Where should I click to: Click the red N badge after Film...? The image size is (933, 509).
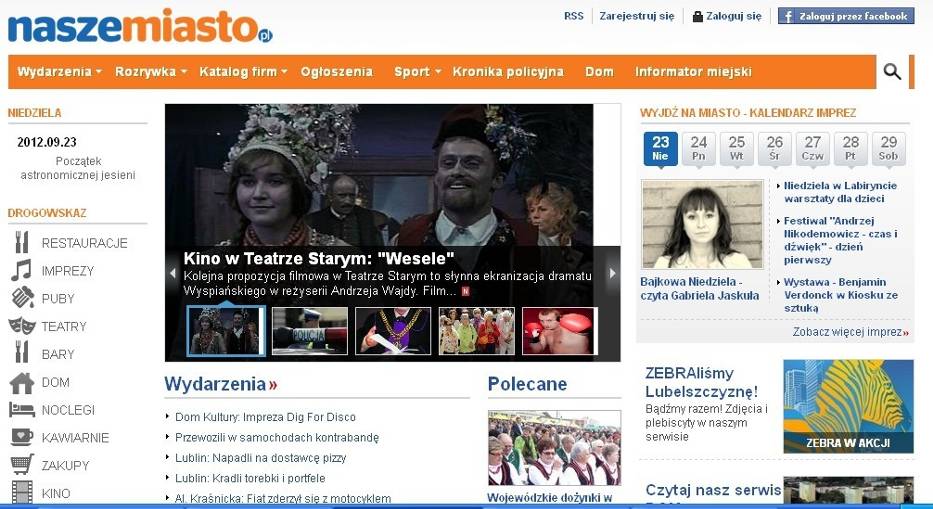(466, 291)
